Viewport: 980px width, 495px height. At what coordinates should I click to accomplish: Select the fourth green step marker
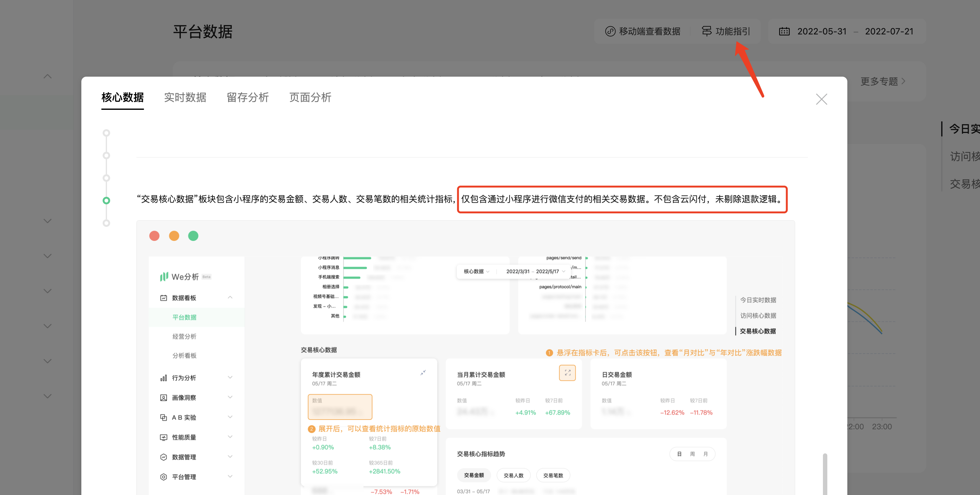click(106, 201)
